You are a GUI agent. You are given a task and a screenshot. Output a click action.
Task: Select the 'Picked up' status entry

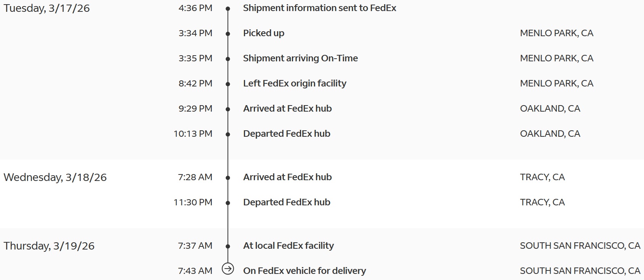(x=263, y=33)
